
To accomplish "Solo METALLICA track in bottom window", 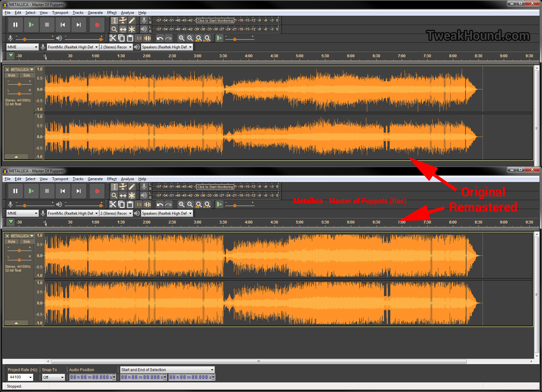I will [x=27, y=242].
